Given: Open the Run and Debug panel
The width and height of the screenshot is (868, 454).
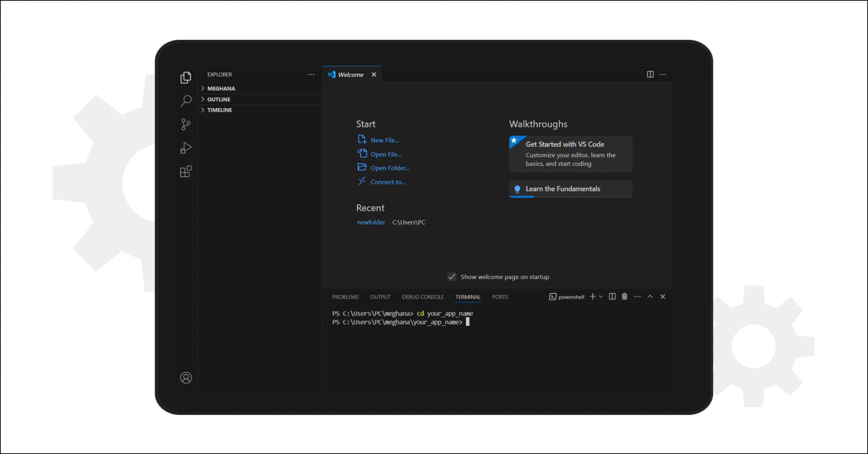Looking at the screenshot, I should tap(186, 148).
